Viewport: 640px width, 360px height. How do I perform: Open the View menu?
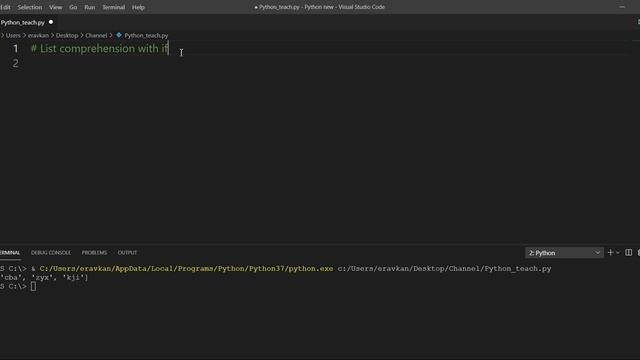coord(56,7)
